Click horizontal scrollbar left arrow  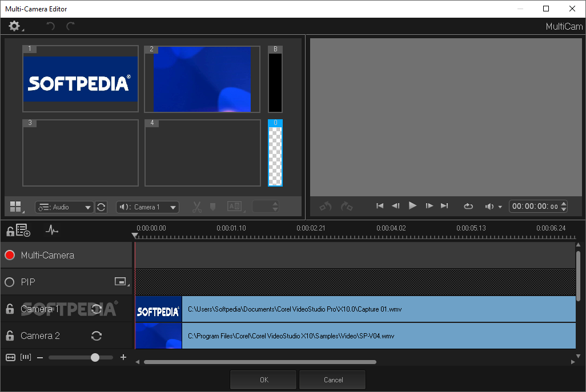tap(138, 362)
